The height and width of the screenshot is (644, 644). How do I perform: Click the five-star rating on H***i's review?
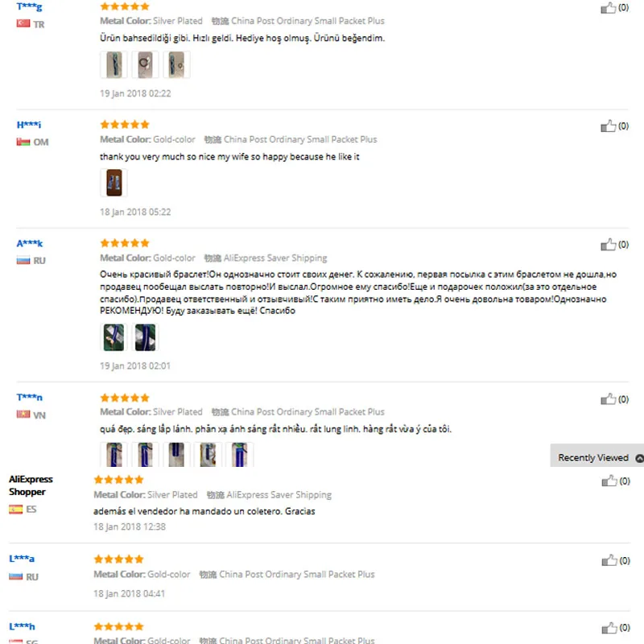pyautogui.click(x=125, y=125)
